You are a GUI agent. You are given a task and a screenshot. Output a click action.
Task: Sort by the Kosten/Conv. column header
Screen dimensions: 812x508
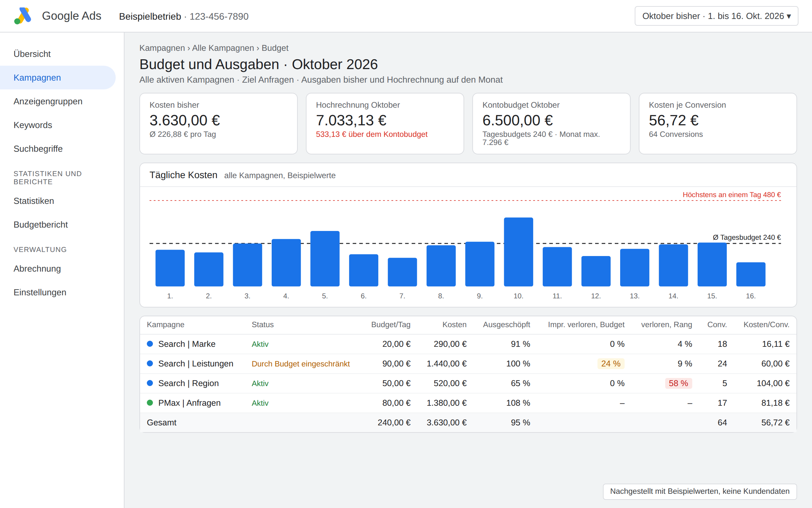766,324
